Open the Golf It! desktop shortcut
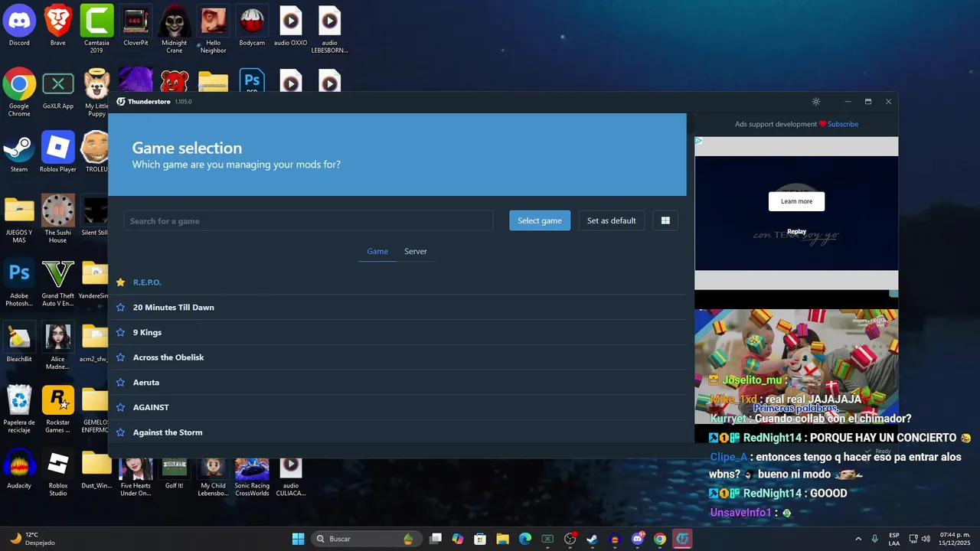Screen dimensions: 980x551 point(175,473)
